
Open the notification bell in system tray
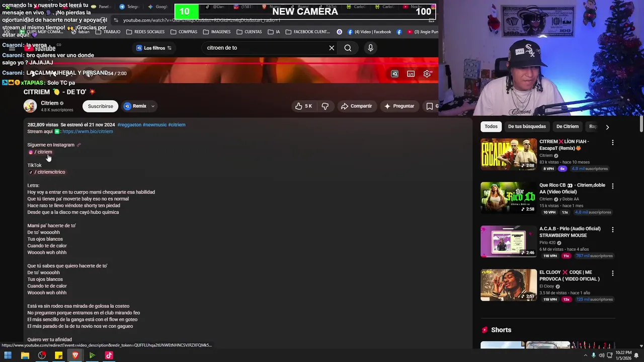point(636,355)
